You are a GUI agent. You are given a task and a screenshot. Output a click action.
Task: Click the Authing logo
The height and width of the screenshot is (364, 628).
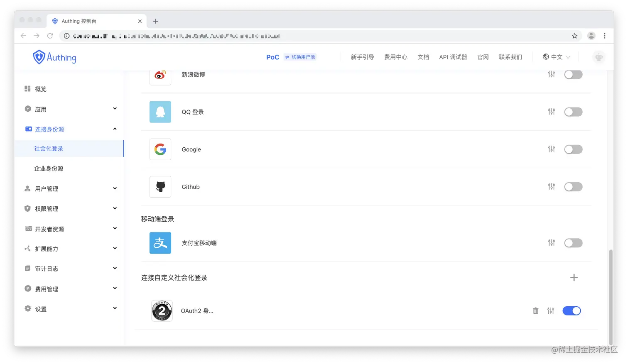click(54, 57)
